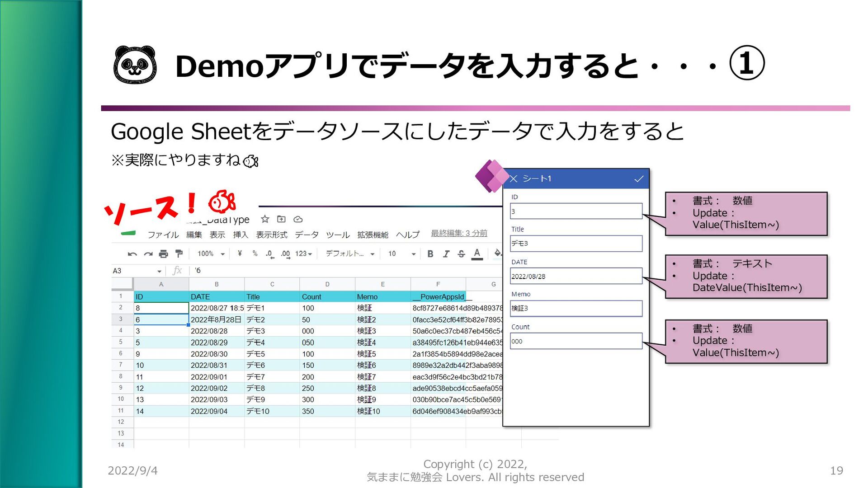This screenshot has height=488, width=868.
Task: Select column A header
Action: (x=161, y=284)
